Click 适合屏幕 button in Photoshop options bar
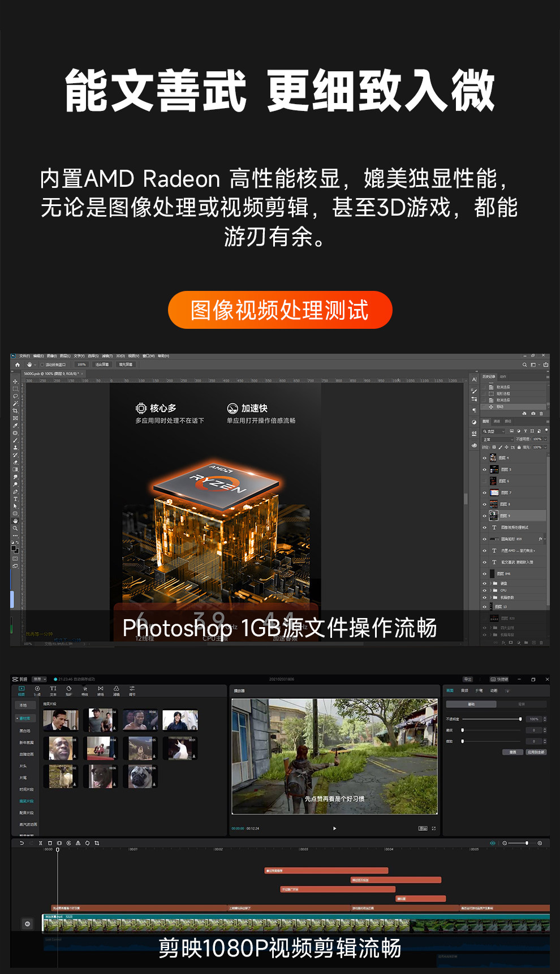 click(102, 364)
